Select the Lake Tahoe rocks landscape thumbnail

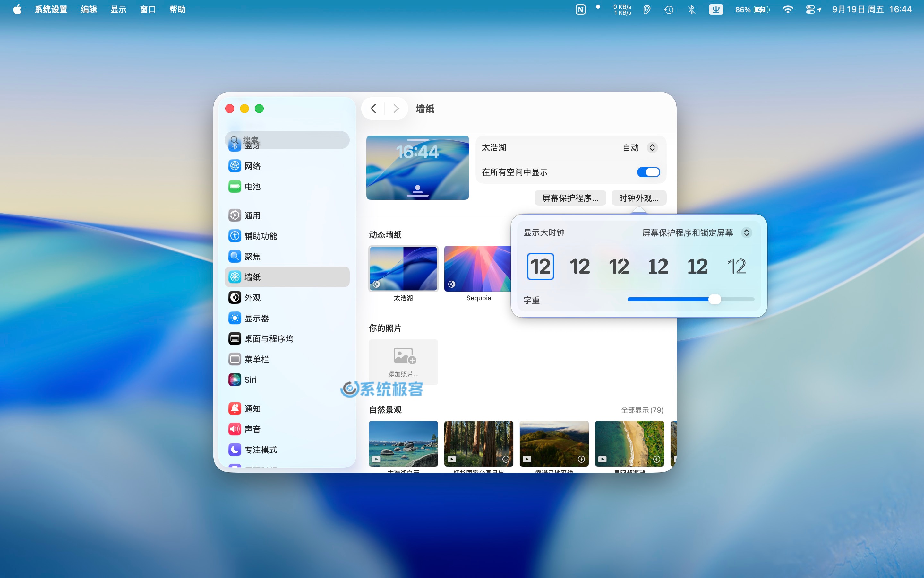403,444
